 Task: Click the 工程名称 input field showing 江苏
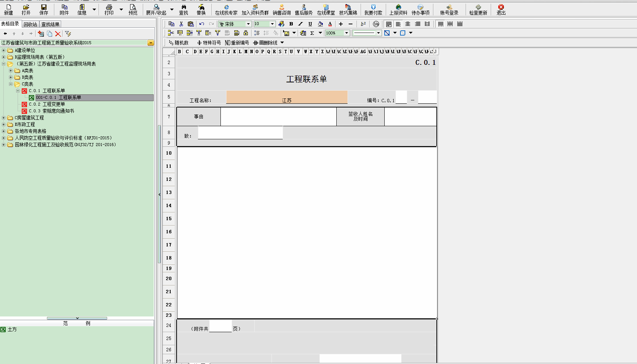(x=286, y=97)
